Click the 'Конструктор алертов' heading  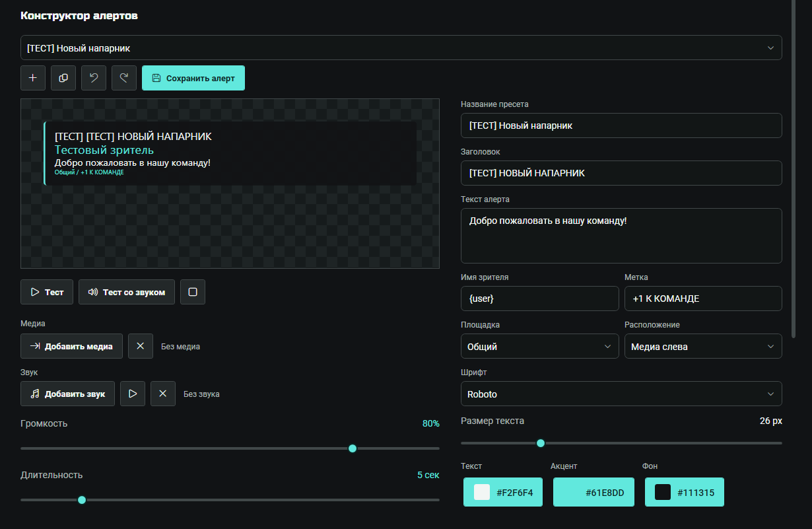(x=79, y=16)
